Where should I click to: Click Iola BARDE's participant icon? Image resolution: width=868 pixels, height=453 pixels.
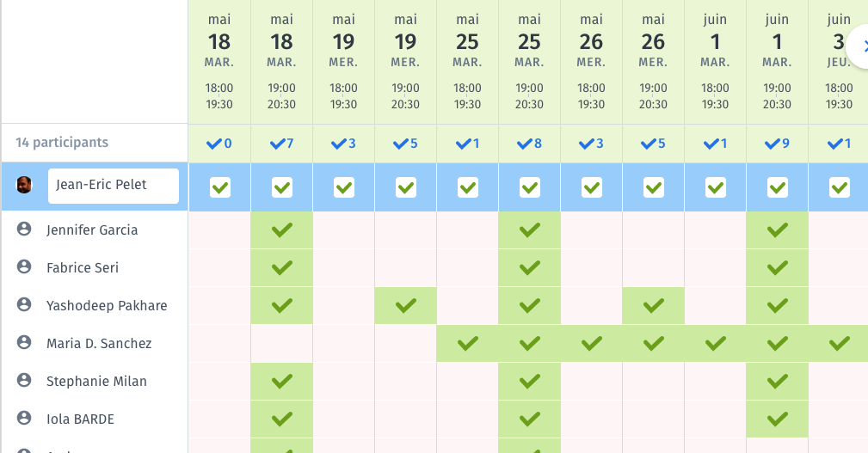pos(24,419)
